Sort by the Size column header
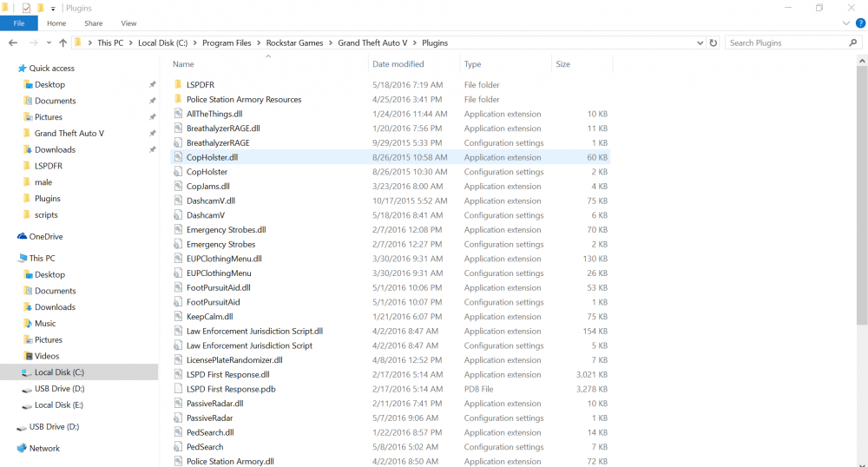Image resolution: width=868 pixels, height=467 pixels. point(563,64)
